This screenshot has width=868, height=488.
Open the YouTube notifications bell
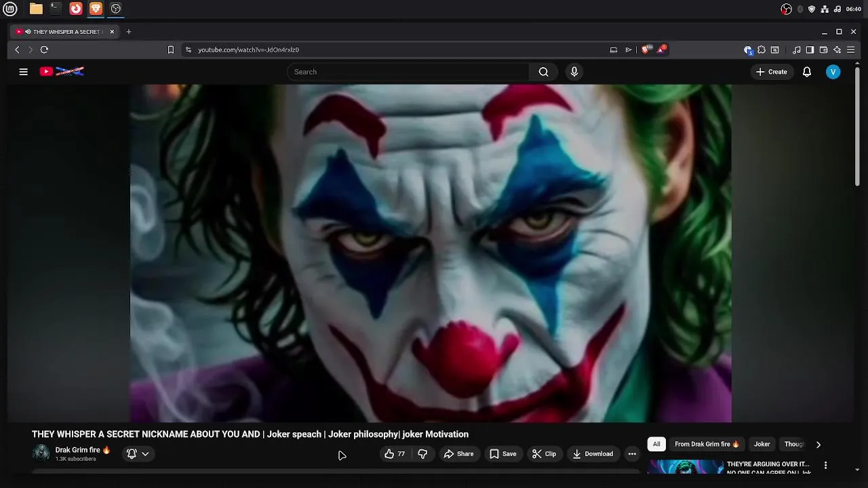tap(807, 72)
